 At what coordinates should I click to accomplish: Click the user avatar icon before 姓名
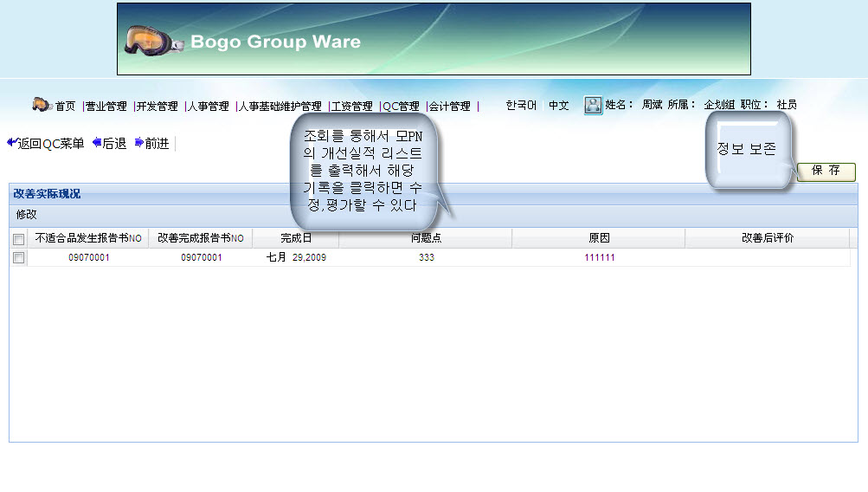point(593,105)
